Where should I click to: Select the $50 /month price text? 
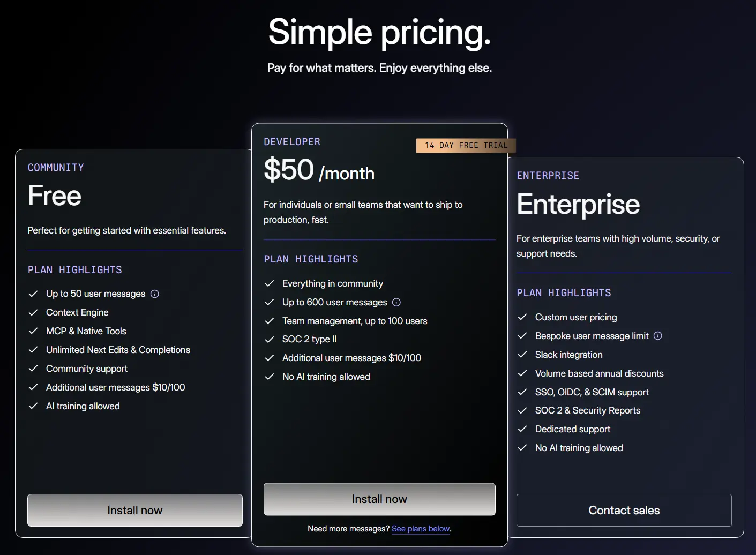coord(319,170)
